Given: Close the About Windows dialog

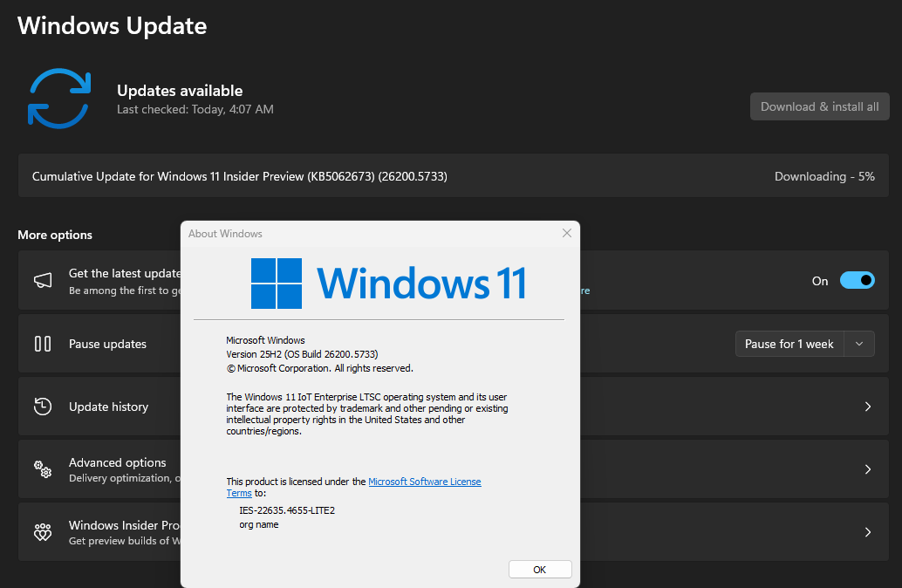Looking at the screenshot, I should 567,233.
